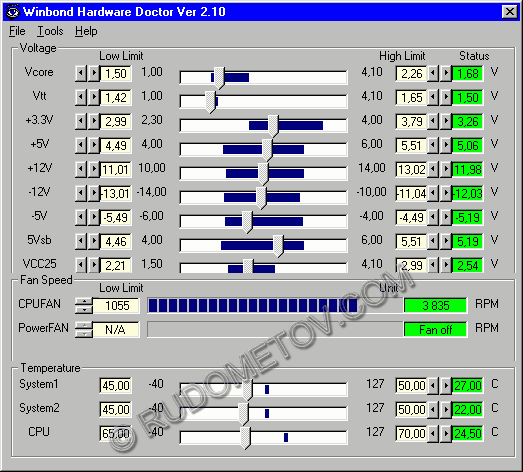Decrease System2 temperature high limit
This screenshot has width=523, height=472.
point(433,410)
